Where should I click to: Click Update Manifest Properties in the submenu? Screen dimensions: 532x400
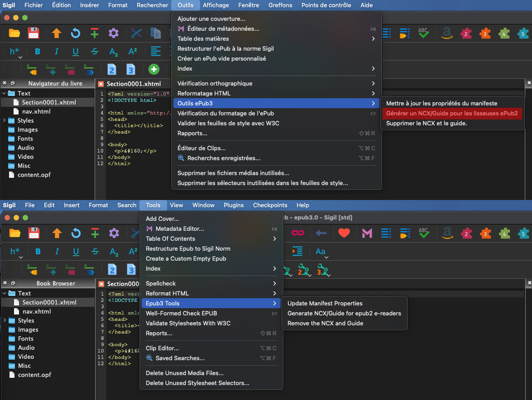click(x=325, y=303)
